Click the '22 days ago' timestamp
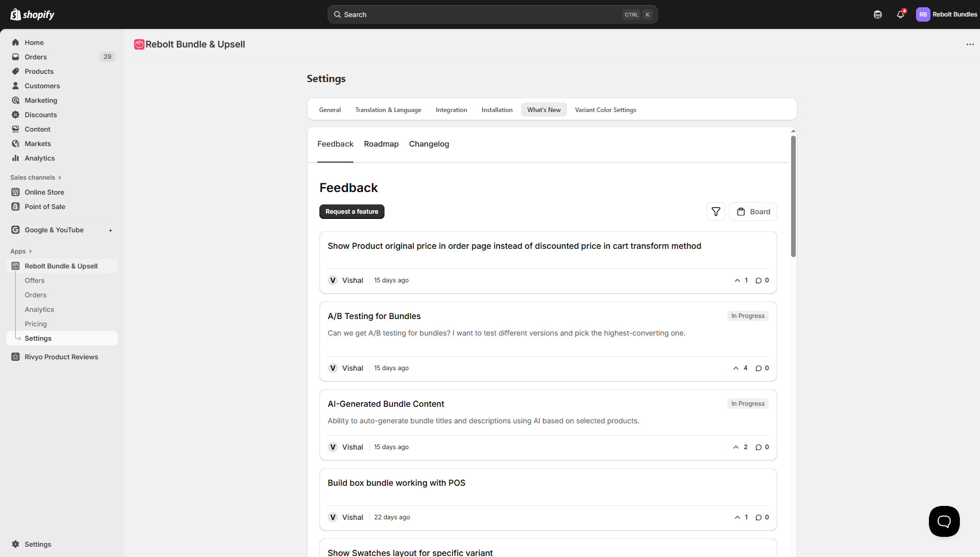This screenshot has height=557, width=980. [392, 517]
